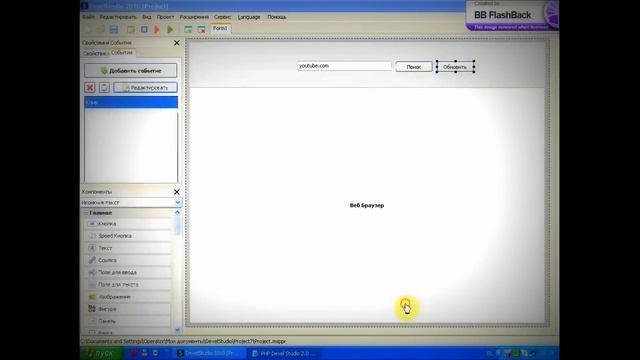Switch to the Свойства tab
The image size is (640, 360).
point(95,53)
